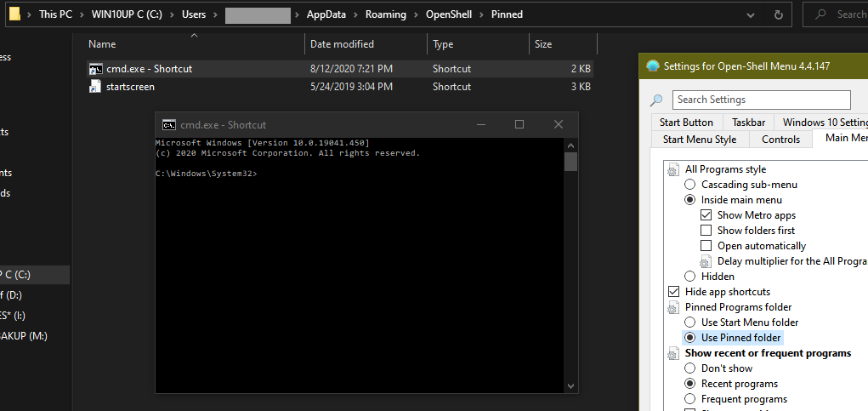This screenshot has height=411, width=868.
Task: Click the Open-Shell settings shell icon
Action: [x=653, y=66]
